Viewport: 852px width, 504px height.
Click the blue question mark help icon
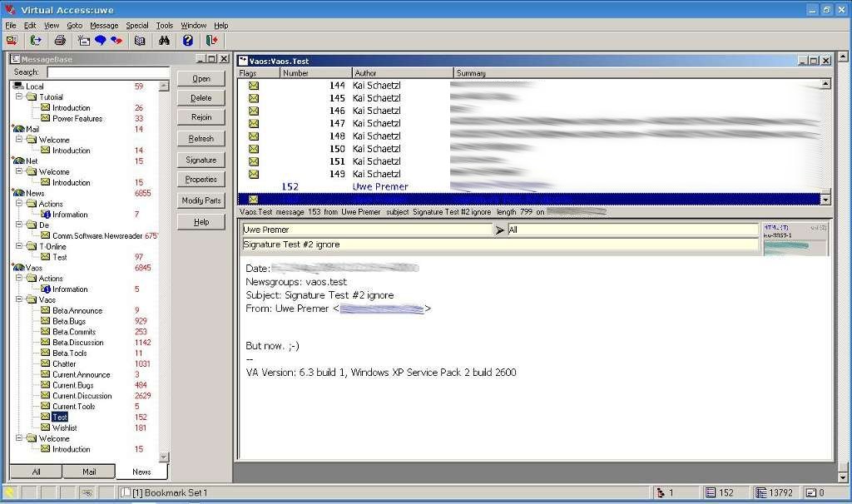188,40
